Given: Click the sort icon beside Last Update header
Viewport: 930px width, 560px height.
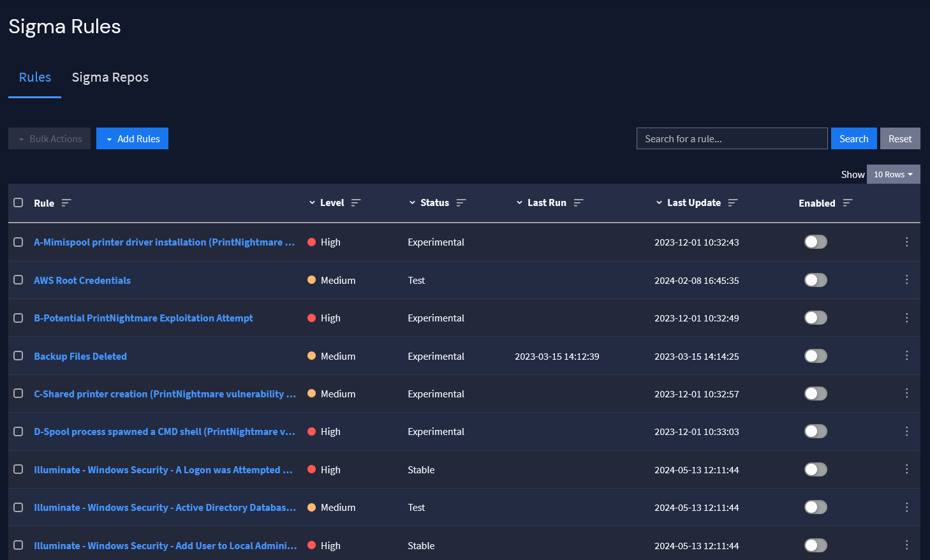Looking at the screenshot, I should click(x=733, y=203).
